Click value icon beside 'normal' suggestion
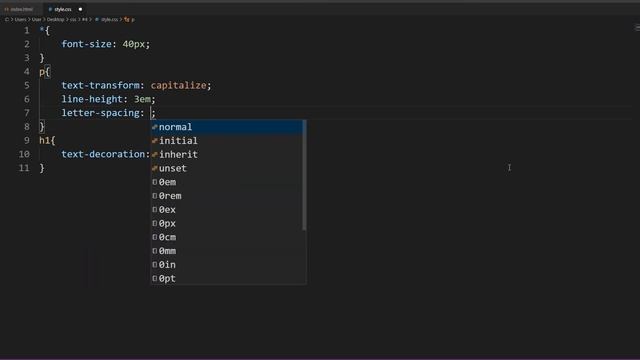 pyautogui.click(x=155, y=127)
